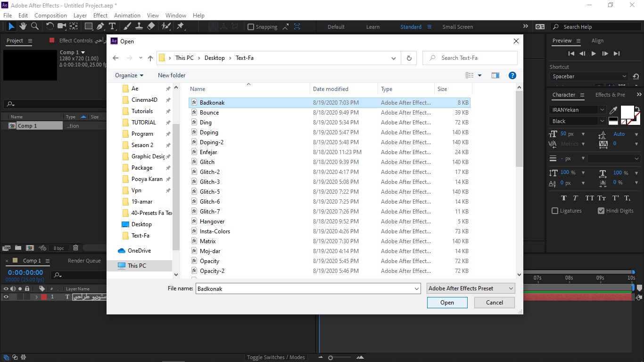Refresh the Text-Fa folder listing
This screenshot has width=644, height=362.
point(409,58)
